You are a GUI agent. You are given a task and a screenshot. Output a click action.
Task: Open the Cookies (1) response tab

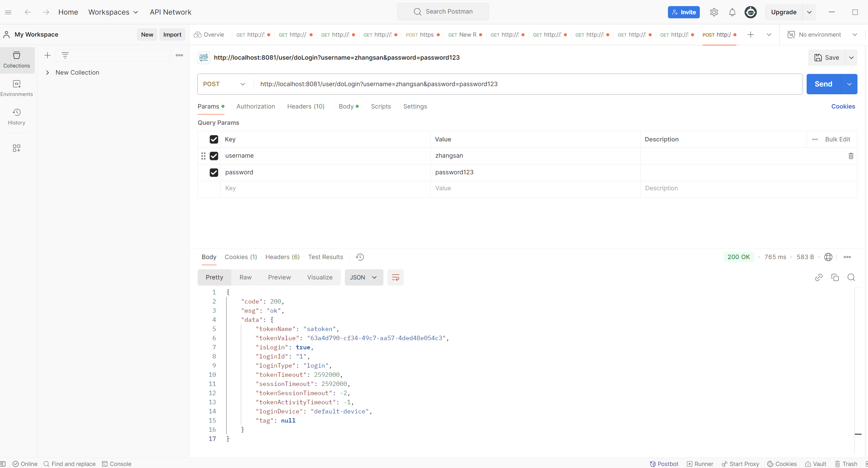point(240,257)
